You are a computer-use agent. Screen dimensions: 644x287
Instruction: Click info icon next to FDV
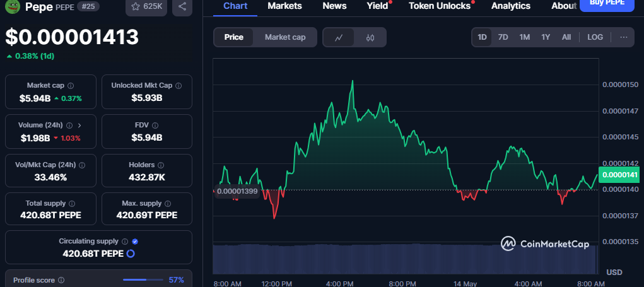(155, 126)
